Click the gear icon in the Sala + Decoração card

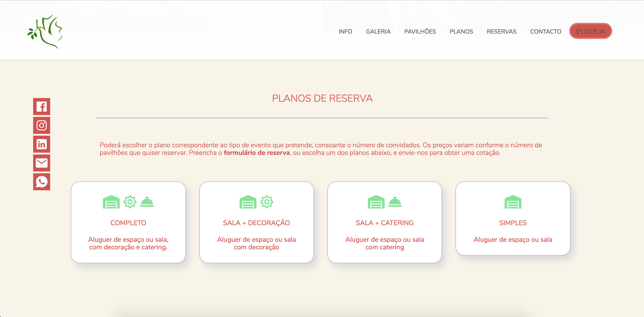266,202
